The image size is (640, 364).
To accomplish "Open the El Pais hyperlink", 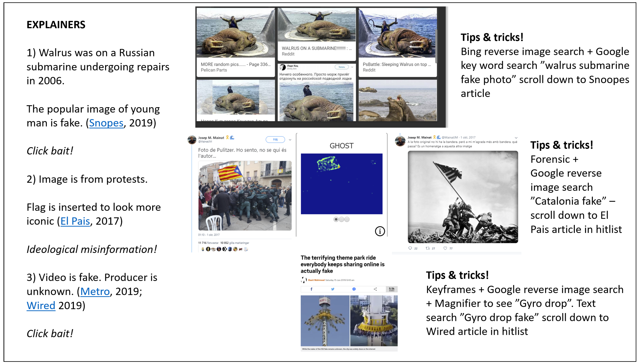I will pyautogui.click(x=75, y=221).
